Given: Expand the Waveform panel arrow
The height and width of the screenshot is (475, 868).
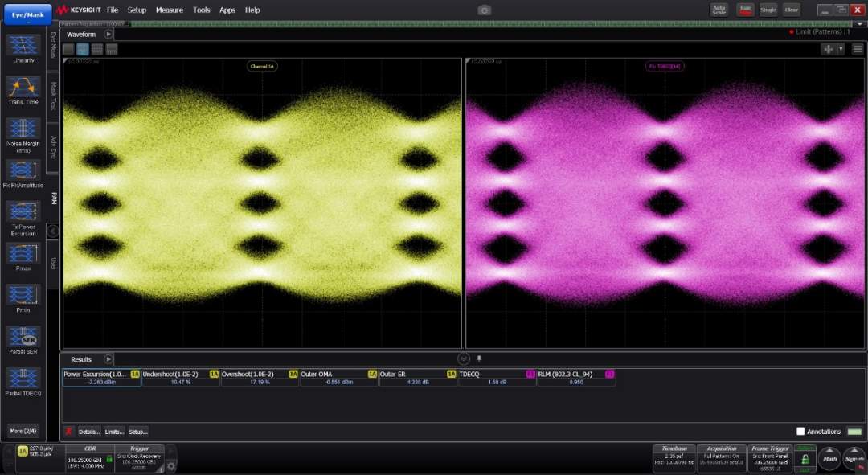Looking at the screenshot, I should (x=108, y=34).
